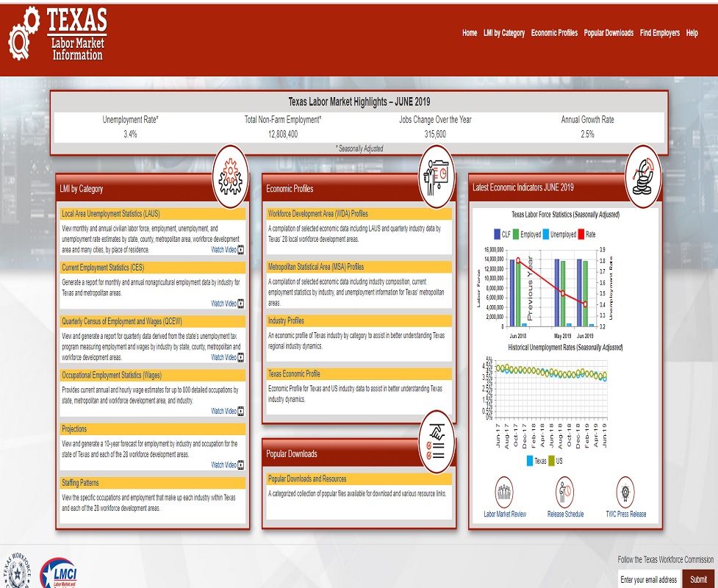Click the LMI by Category gears icon
This screenshot has height=588, width=718.
click(x=230, y=177)
